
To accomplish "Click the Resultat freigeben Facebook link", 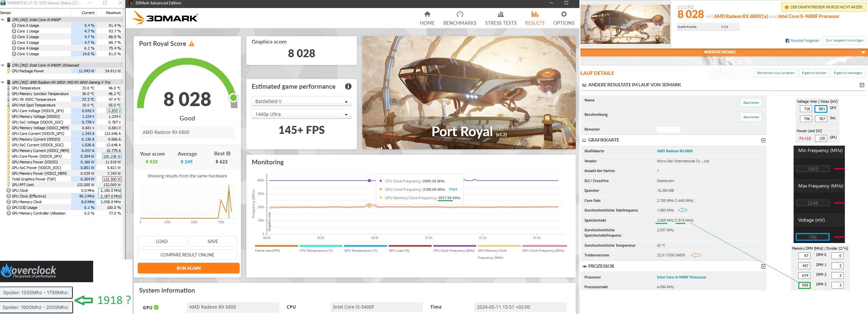I will click(802, 41).
